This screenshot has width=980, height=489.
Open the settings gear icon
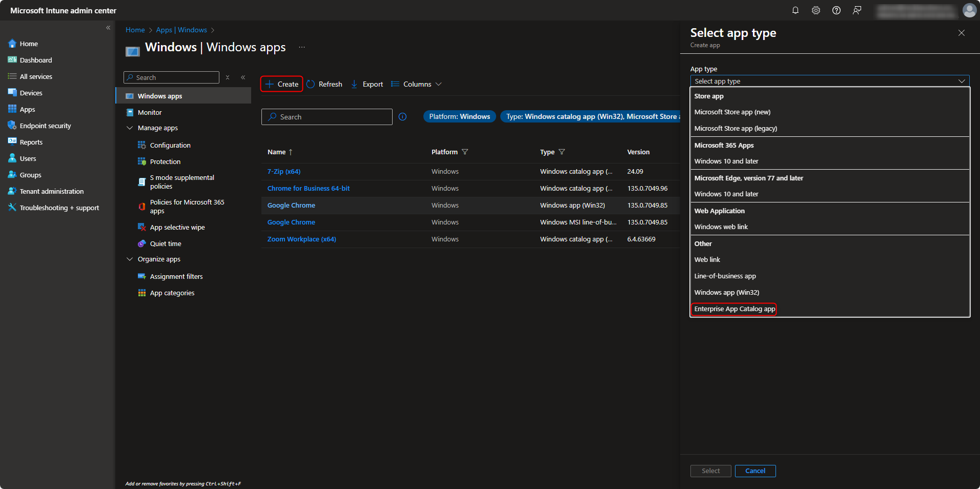tap(815, 10)
